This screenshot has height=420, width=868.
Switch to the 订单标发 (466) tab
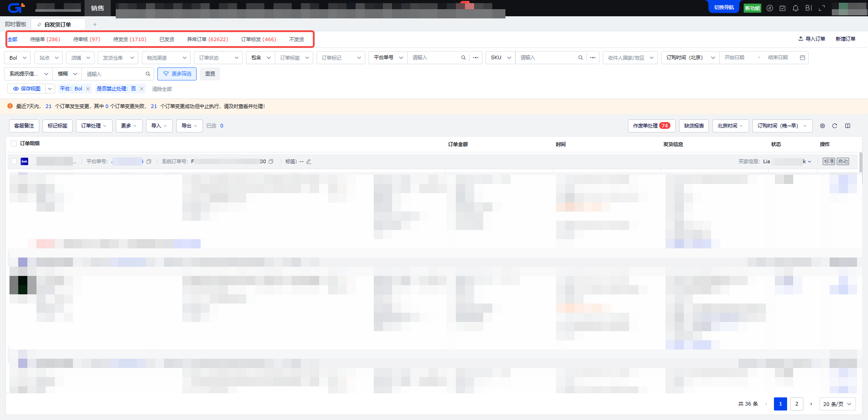pyautogui.click(x=259, y=39)
